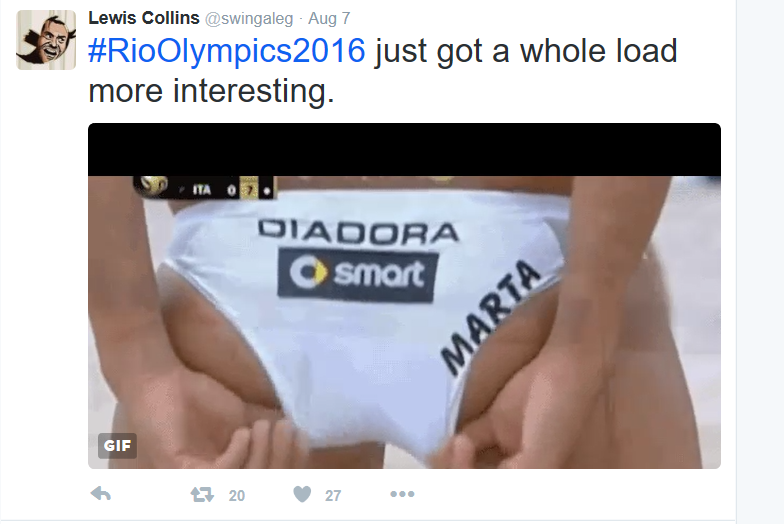Screen dimensions: 784x524
Task: Click the GIF badge on the media
Action: pos(118,446)
